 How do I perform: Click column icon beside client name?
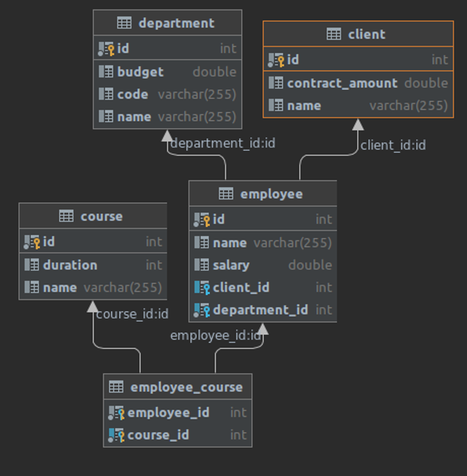point(276,105)
